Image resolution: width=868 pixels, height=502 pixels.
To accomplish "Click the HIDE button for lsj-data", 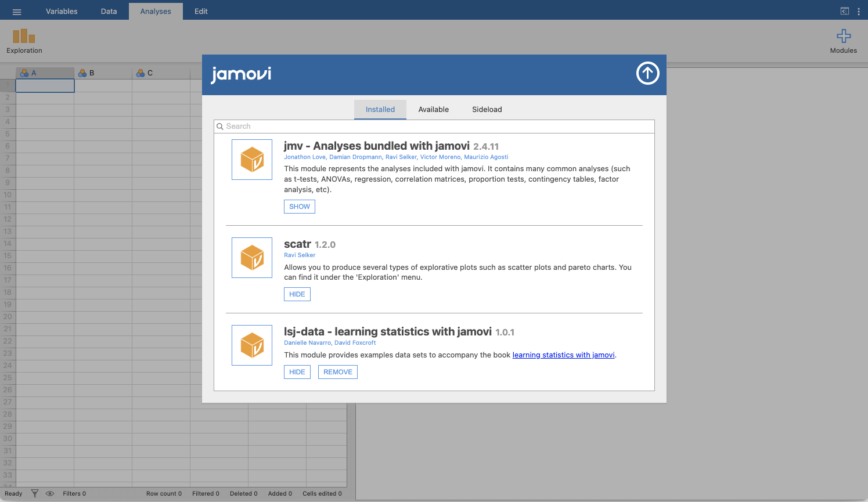I will [297, 372].
